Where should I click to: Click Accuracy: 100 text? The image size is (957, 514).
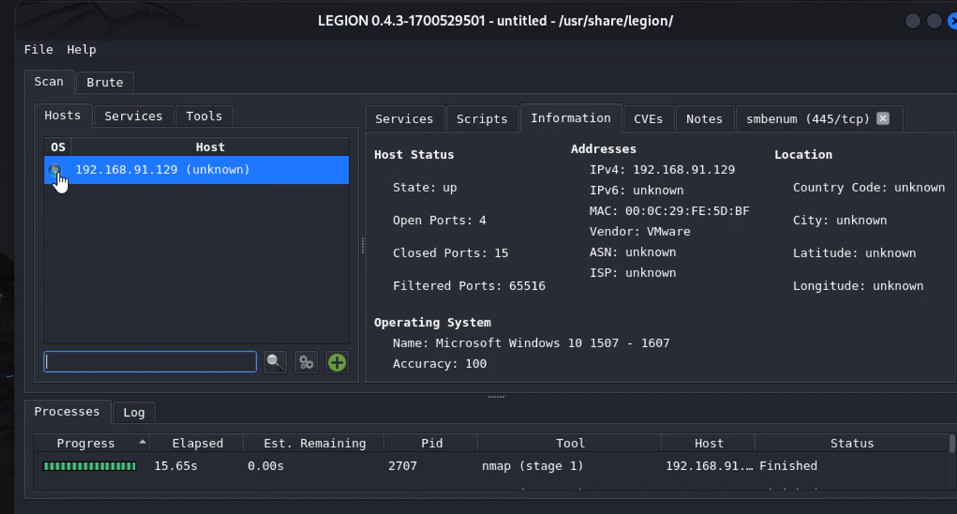[x=439, y=364]
